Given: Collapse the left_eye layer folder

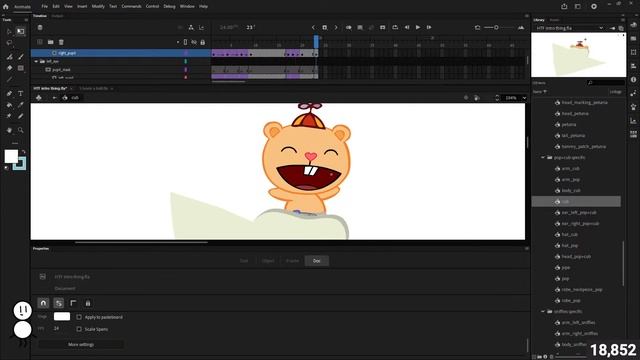Looking at the screenshot, I should click(36, 62).
